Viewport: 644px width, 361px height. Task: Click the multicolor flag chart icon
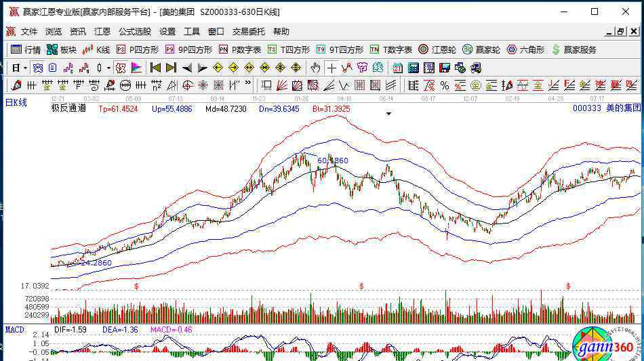point(136,68)
